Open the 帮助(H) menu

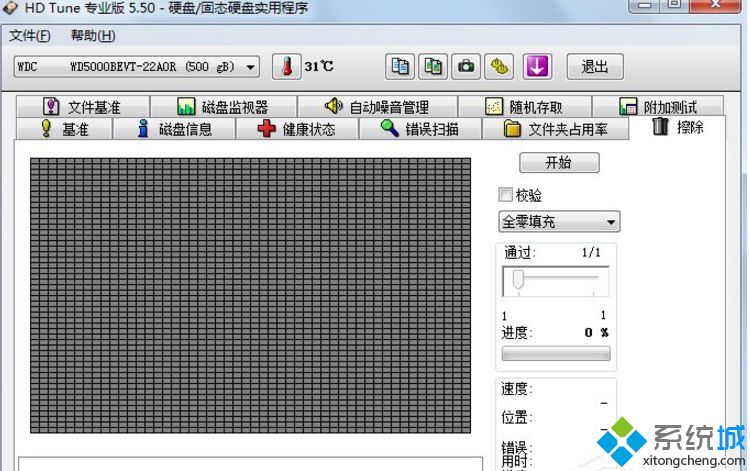pos(93,35)
